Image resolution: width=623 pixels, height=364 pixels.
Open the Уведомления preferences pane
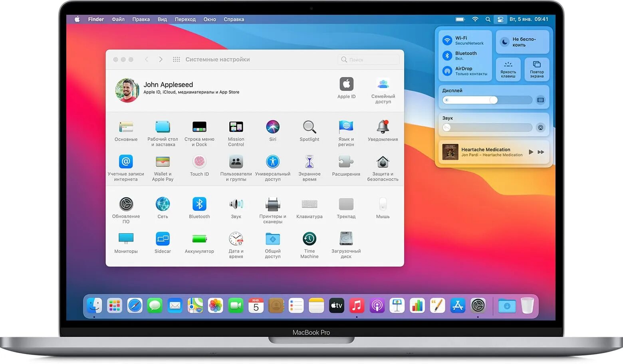383,127
